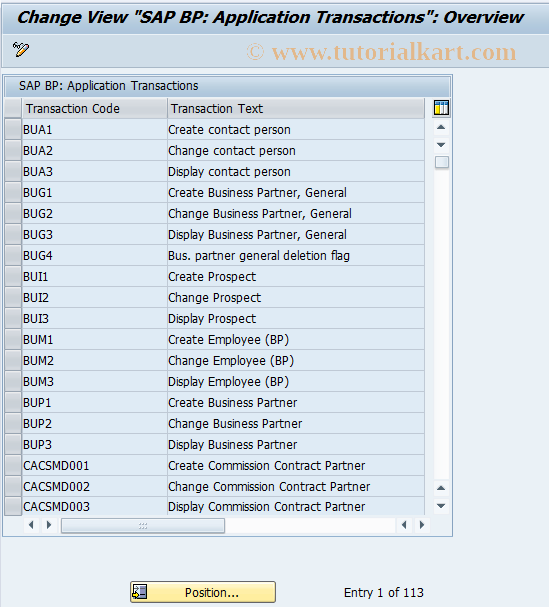Click rightmost horizontal scroll arrow
Viewport: 549px width, 607px height.
422,525
